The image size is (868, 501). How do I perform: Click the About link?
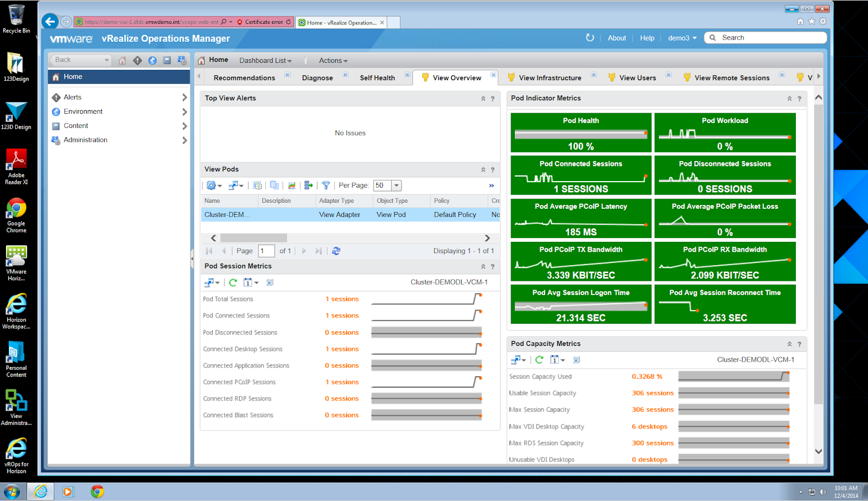coord(617,38)
